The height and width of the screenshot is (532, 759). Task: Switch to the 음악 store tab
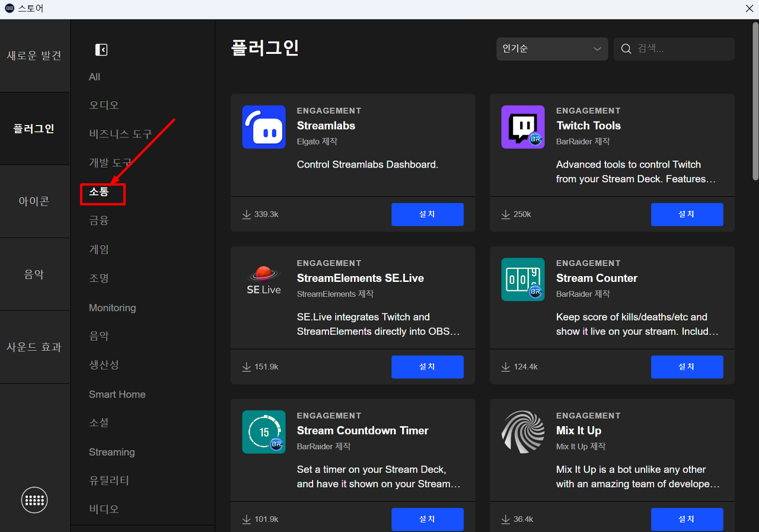coord(34,274)
